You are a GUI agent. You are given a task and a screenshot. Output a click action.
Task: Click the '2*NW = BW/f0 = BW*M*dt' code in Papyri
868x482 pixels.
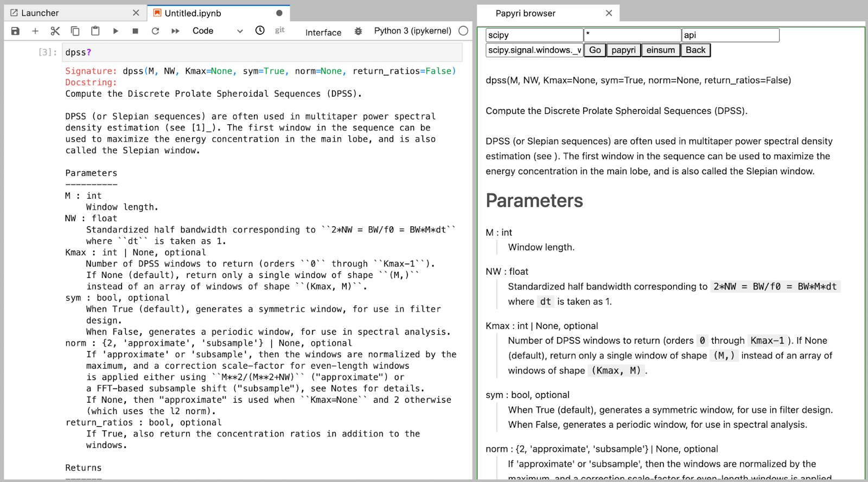pos(775,287)
